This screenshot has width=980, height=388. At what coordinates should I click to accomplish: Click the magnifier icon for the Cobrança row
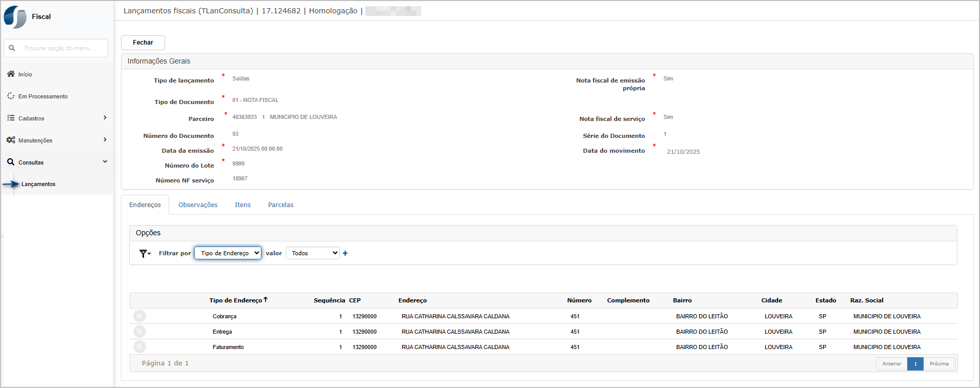pos(139,316)
